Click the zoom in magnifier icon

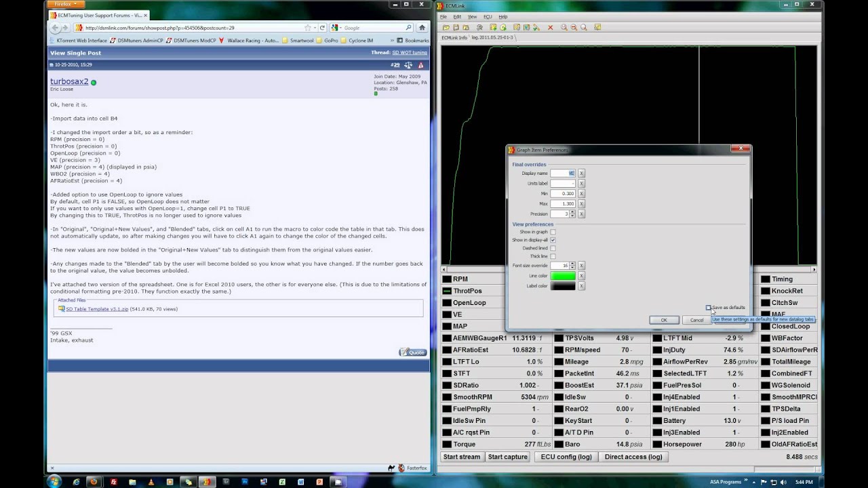point(564,27)
